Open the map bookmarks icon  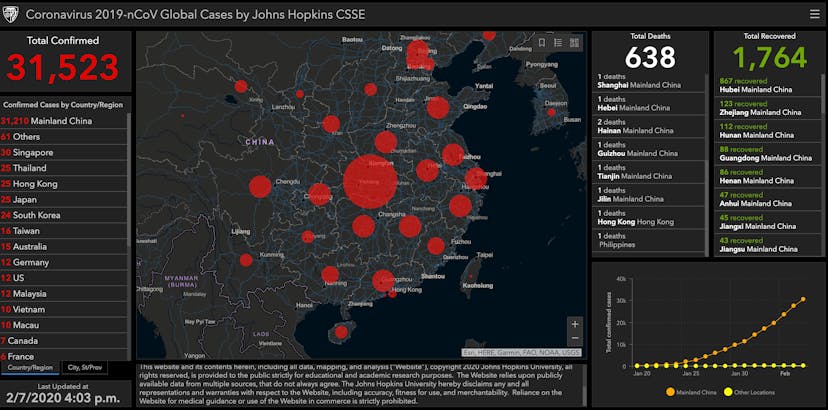coord(542,43)
